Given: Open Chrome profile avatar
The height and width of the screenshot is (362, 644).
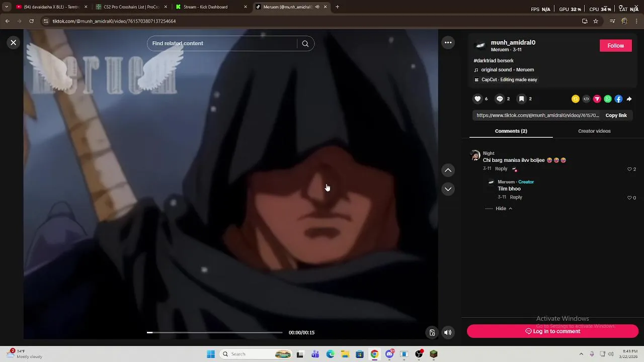Looking at the screenshot, I should tap(624, 21).
